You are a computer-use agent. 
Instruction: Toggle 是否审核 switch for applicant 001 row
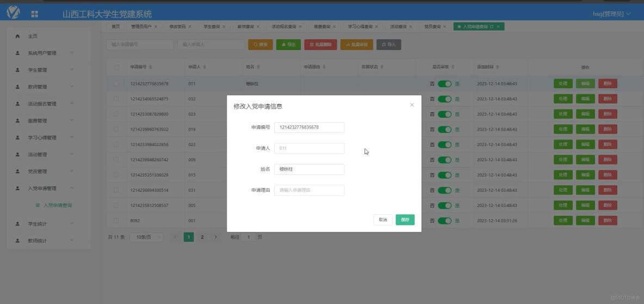[x=444, y=221]
